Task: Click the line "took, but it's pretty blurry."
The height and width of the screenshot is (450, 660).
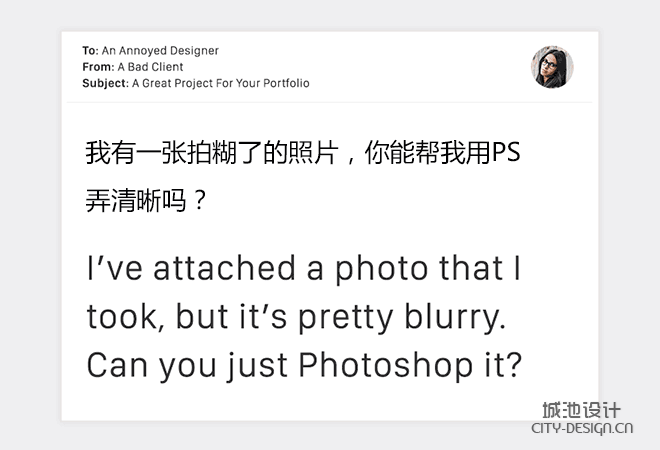Action: pos(296,317)
